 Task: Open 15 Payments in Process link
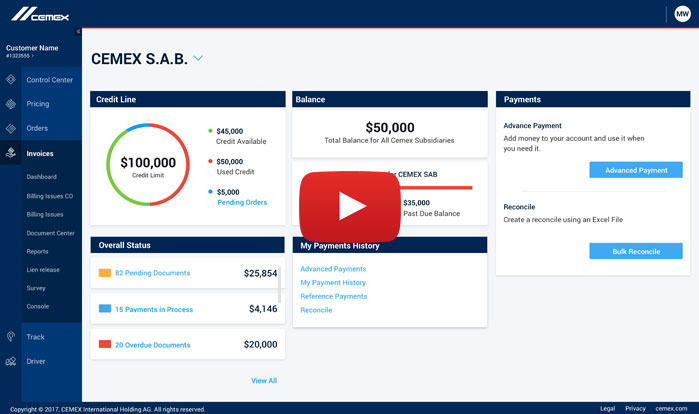pyautogui.click(x=154, y=309)
